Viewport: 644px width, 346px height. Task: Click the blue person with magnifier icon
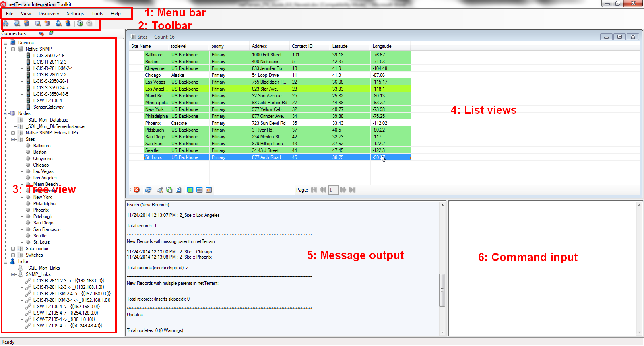(x=59, y=23)
